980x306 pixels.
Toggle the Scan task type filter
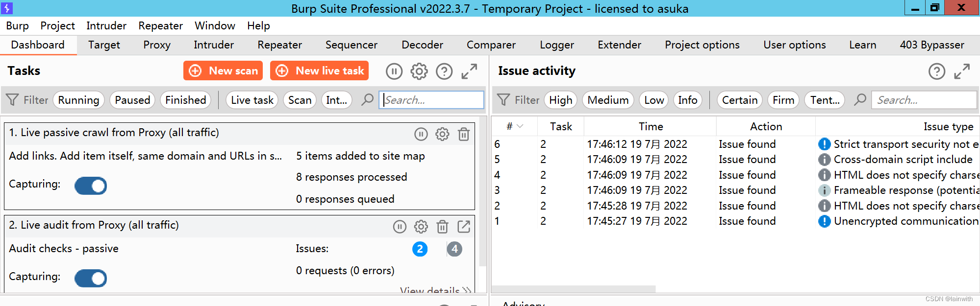(x=300, y=100)
